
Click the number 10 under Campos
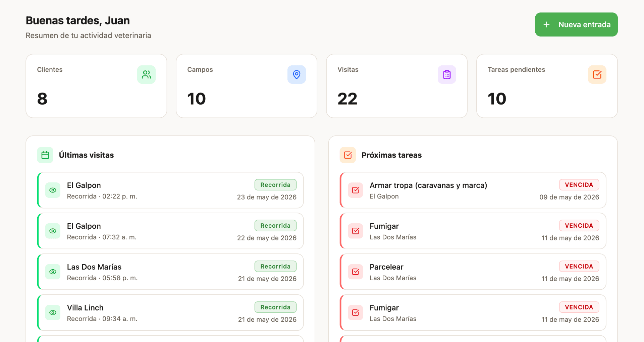coord(197,99)
